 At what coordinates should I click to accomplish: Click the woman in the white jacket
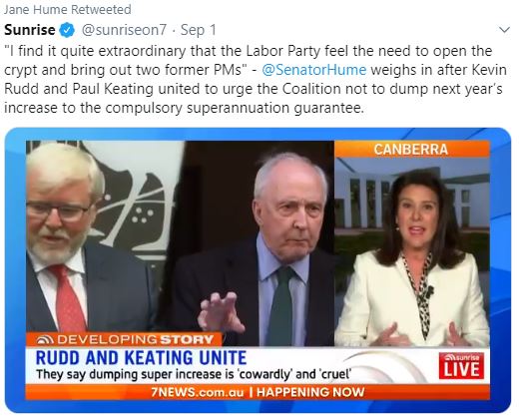pyautogui.click(x=411, y=258)
